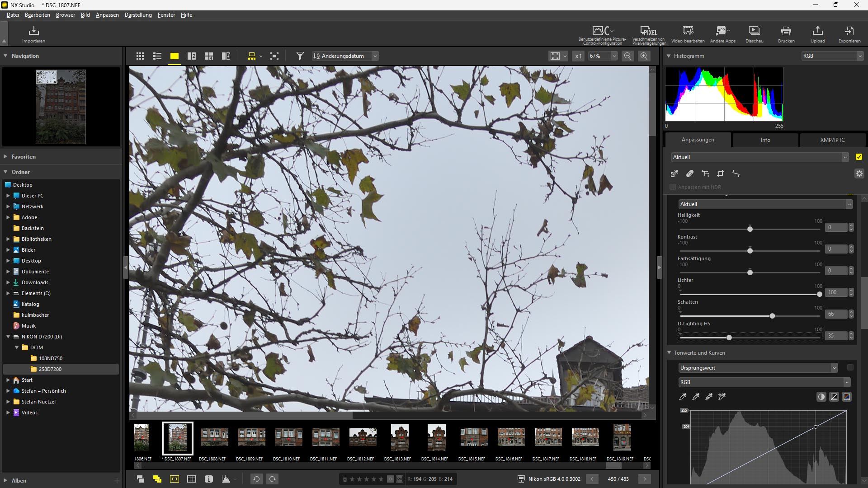The image size is (868, 488).
Task: Open the histogram RGB channel dropdown
Action: (x=832, y=56)
